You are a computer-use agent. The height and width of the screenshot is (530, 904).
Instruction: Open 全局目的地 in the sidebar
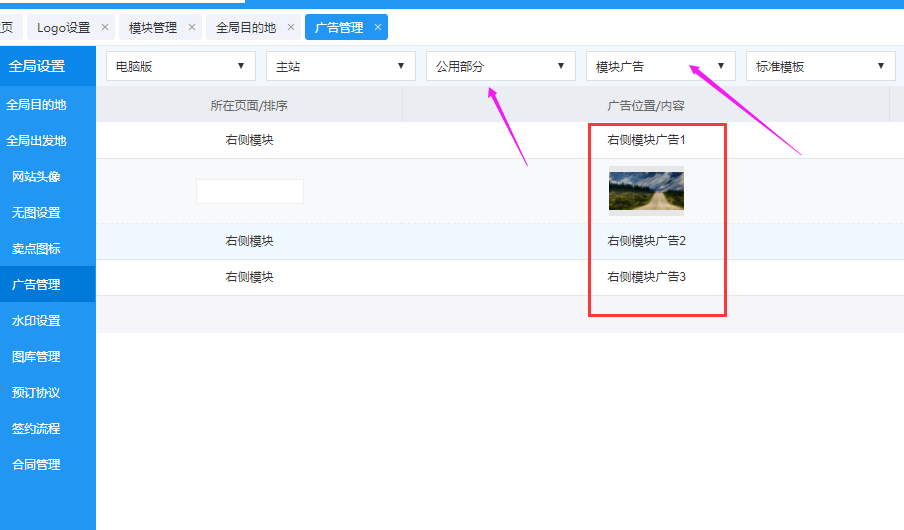(x=36, y=105)
